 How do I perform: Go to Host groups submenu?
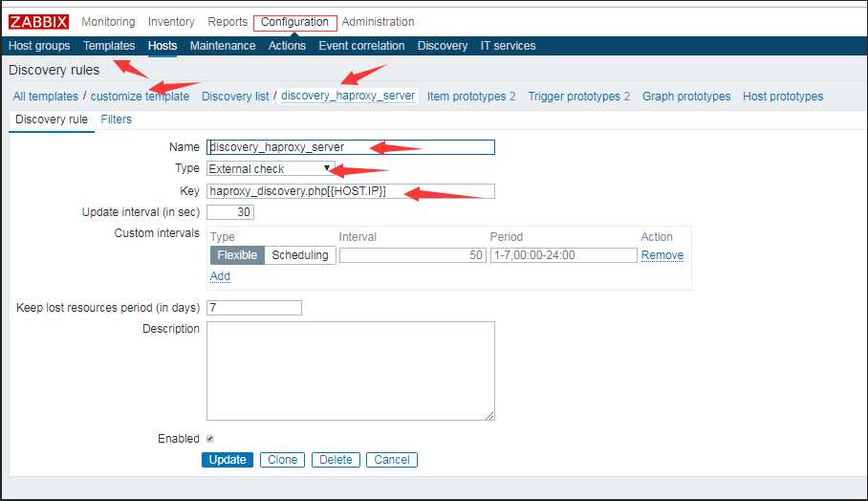coord(39,45)
